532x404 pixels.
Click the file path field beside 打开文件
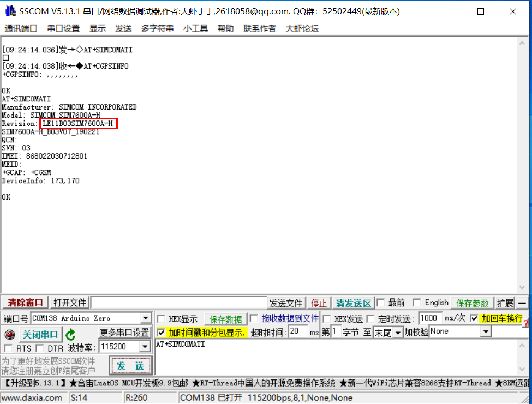click(179, 303)
